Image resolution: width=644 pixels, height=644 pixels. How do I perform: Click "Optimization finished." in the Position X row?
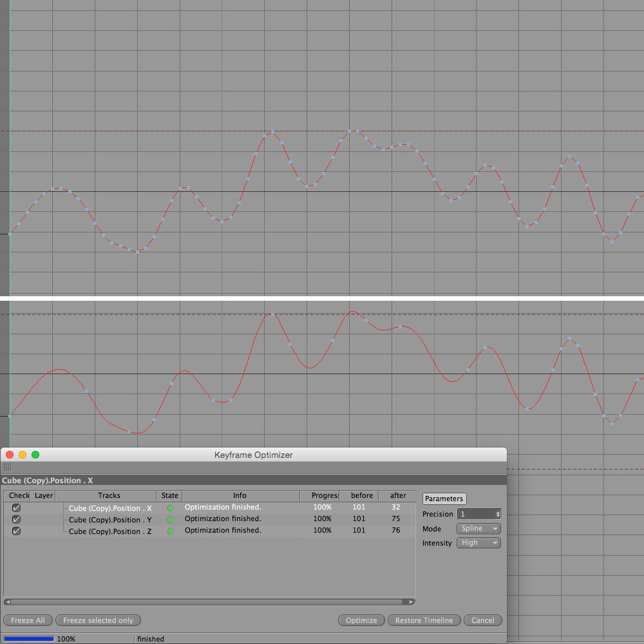223,507
